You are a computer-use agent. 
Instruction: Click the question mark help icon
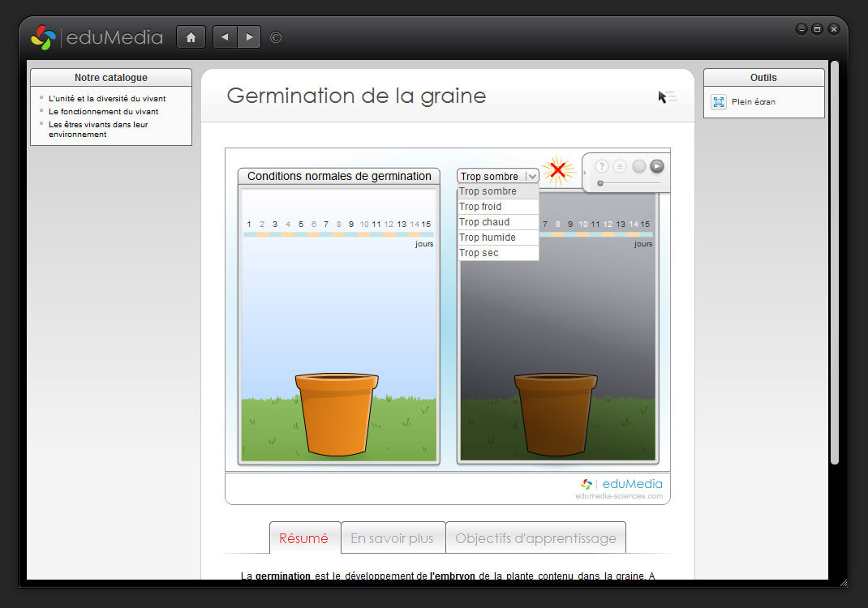(602, 166)
